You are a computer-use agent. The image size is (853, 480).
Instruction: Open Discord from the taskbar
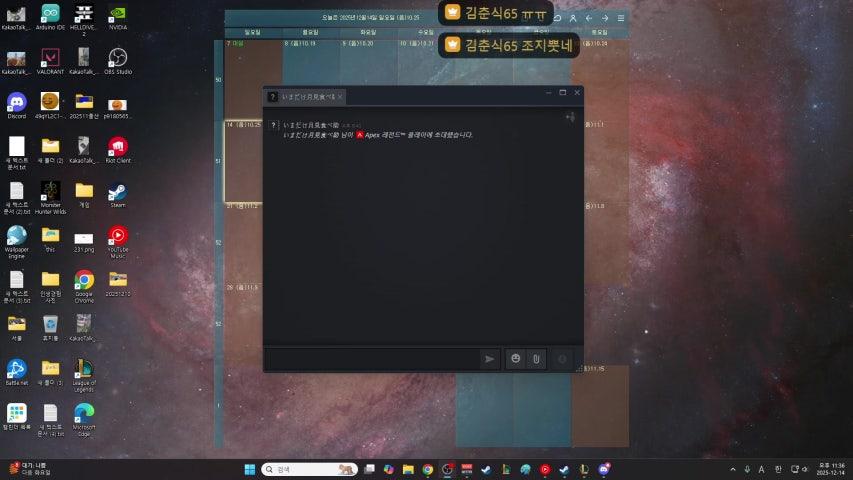tap(604, 469)
